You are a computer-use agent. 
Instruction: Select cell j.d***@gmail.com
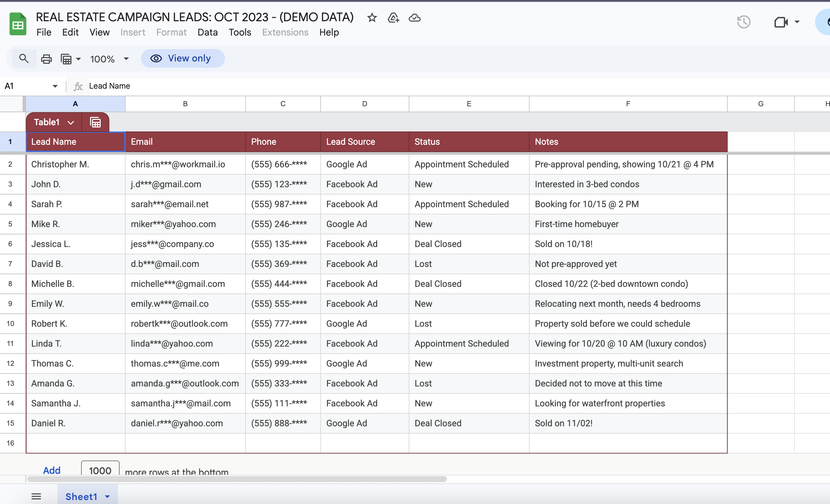[x=185, y=184]
